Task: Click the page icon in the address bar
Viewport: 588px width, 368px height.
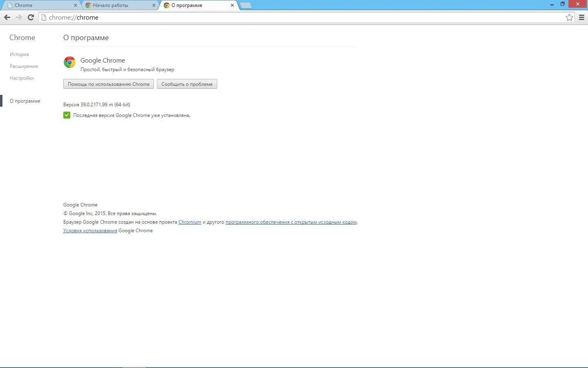Action: point(44,18)
